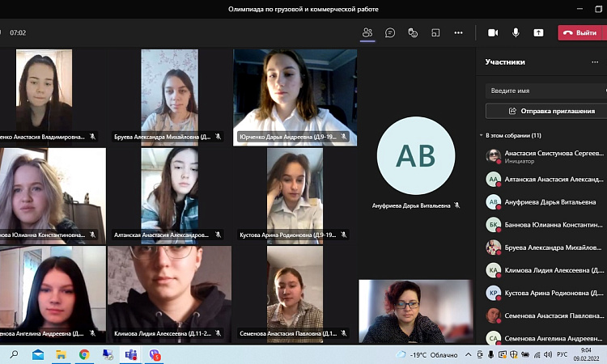Image resolution: width=607 pixels, height=364 pixels.
Task: Open more actions menu in meeting toolbar
Action: pyautogui.click(x=458, y=33)
